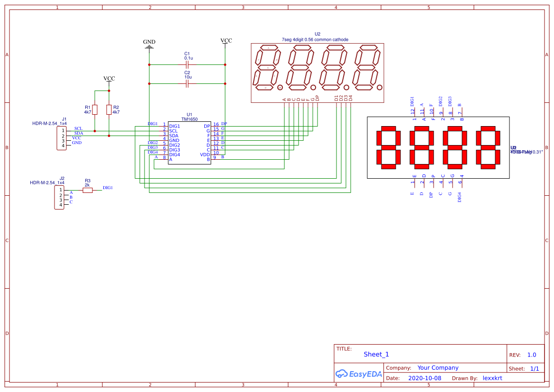This screenshot has width=554, height=392.
Task: Click the EasyEDA logo in title block
Action: (358, 374)
